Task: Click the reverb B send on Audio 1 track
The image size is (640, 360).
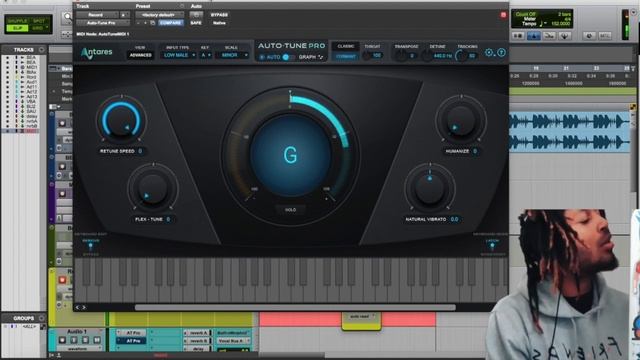Action: click(198, 341)
